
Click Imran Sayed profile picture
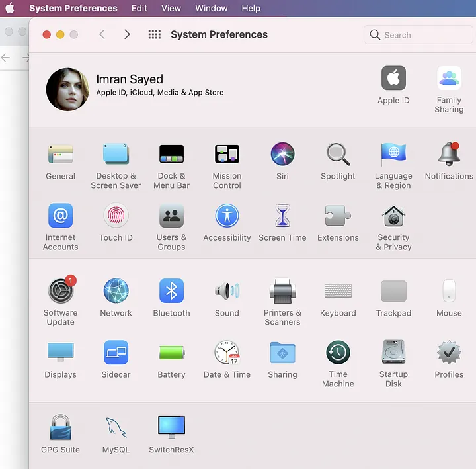coord(67,89)
